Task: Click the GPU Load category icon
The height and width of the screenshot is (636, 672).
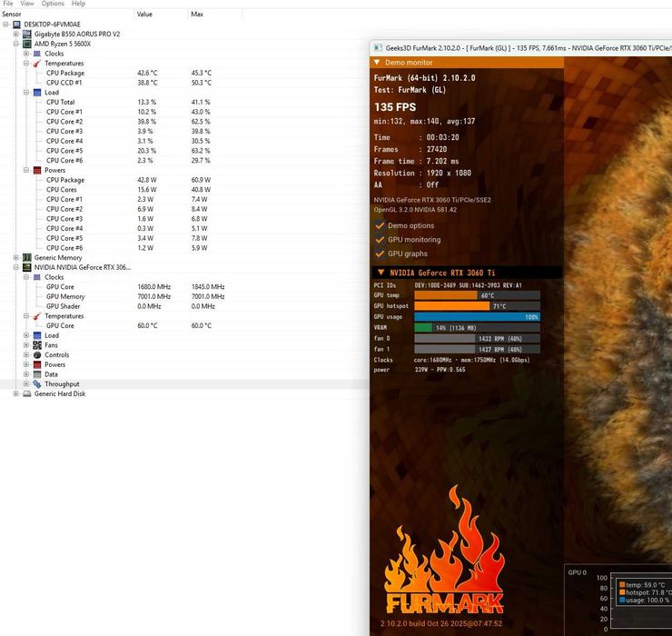Action: 37,336
